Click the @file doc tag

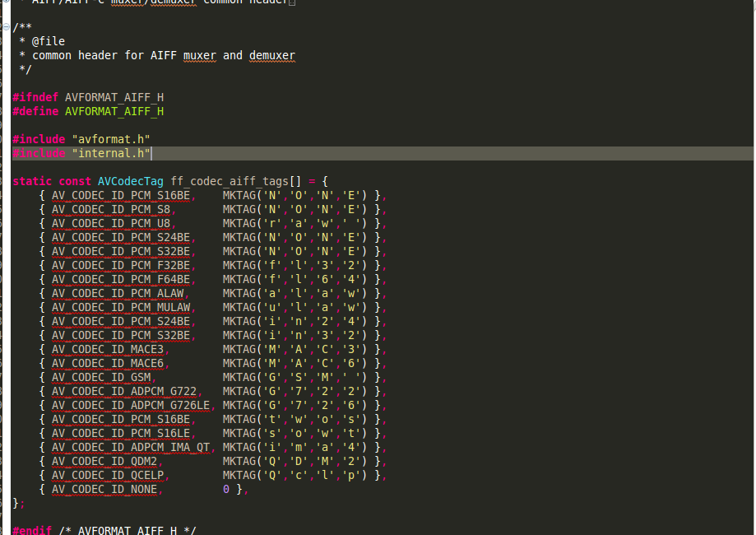point(49,41)
